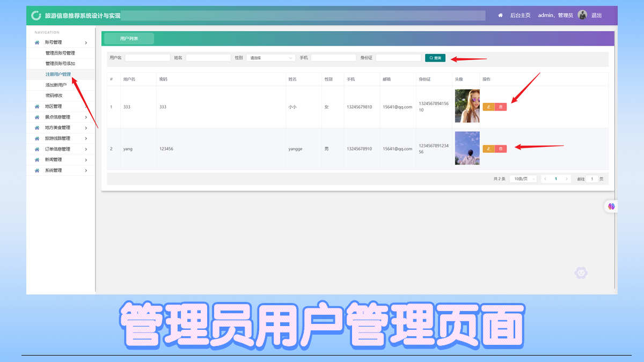Click the 查询 search button
Image resolution: width=644 pixels, height=362 pixels.
[x=435, y=57]
